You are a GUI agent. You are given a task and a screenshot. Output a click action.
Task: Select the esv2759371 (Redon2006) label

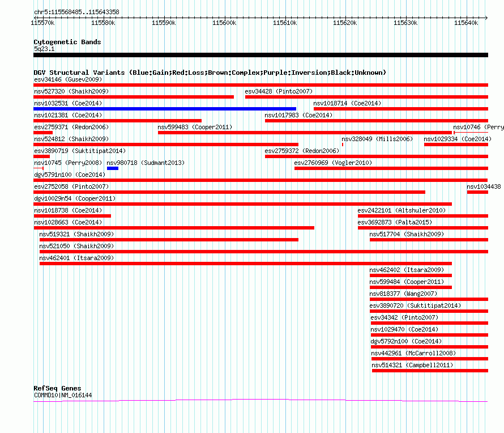pos(71,127)
